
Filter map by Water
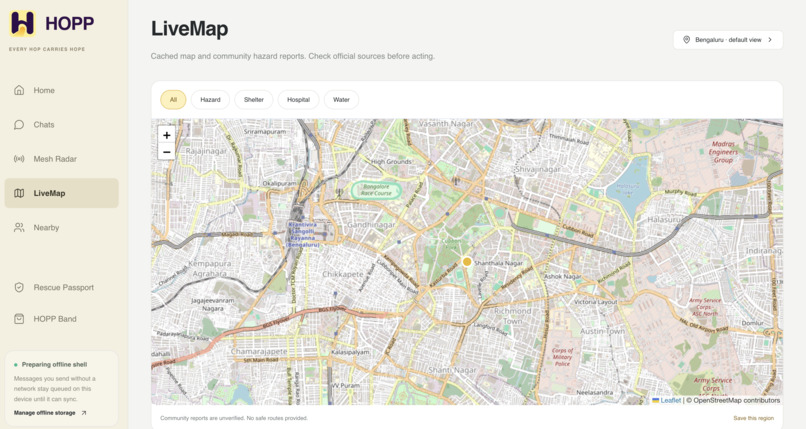341,100
